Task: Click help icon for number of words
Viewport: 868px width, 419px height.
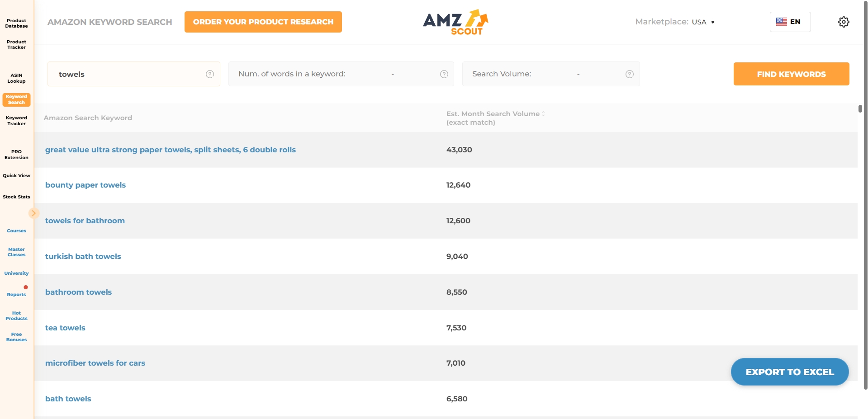Action: [x=444, y=74]
